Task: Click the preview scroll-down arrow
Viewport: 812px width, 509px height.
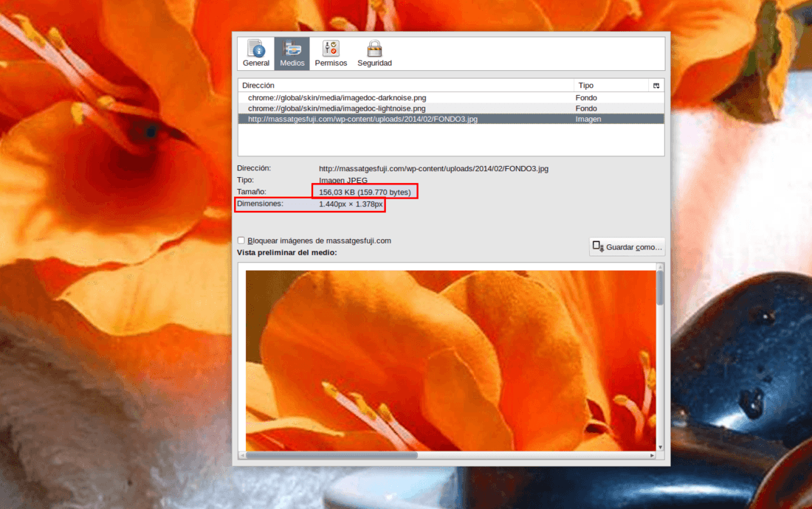Action: click(x=660, y=447)
